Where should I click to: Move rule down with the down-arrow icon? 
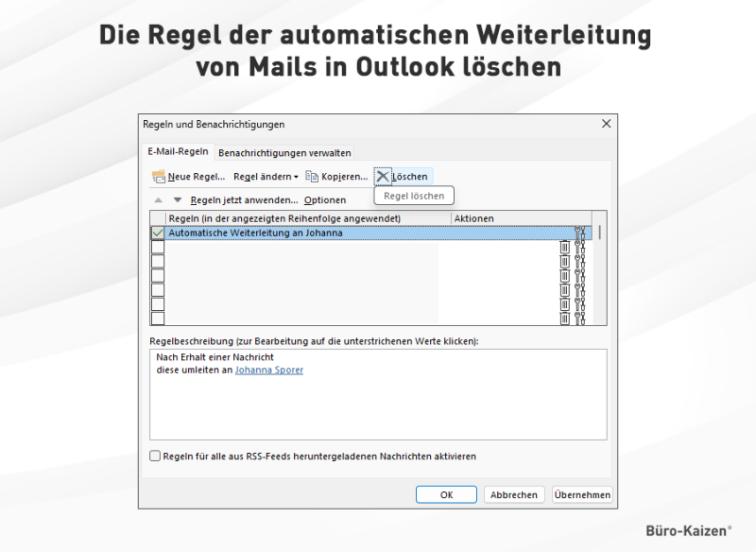tap(177, 200)
